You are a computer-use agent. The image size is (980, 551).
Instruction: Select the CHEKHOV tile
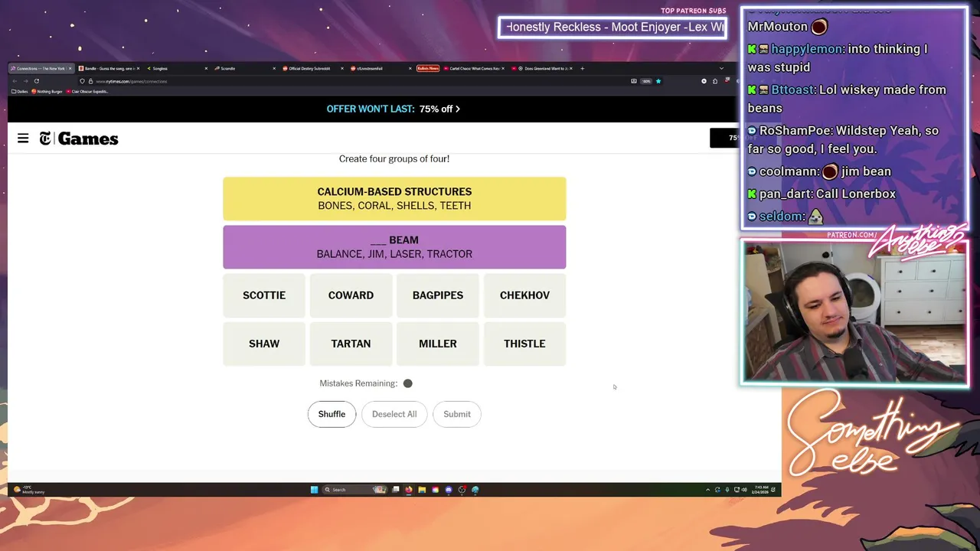pyautogui.click(x=524, y=295)
